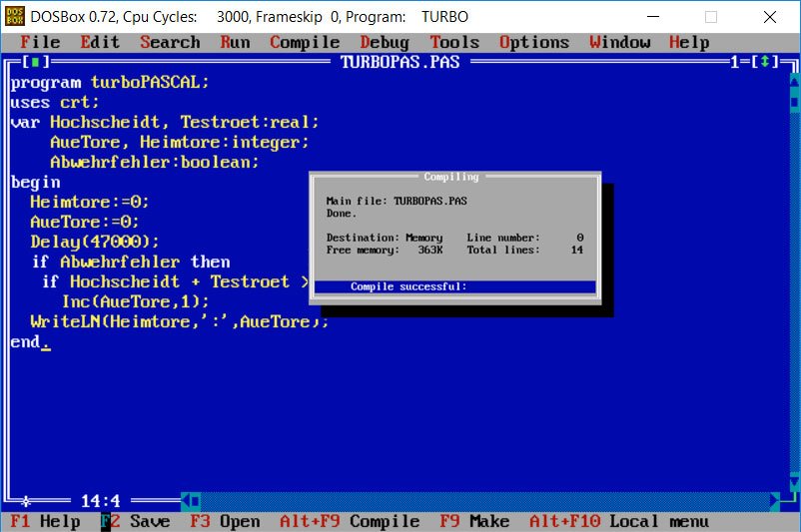
Task: Click the modified asterisk indicator
Action: click(25, 501)
